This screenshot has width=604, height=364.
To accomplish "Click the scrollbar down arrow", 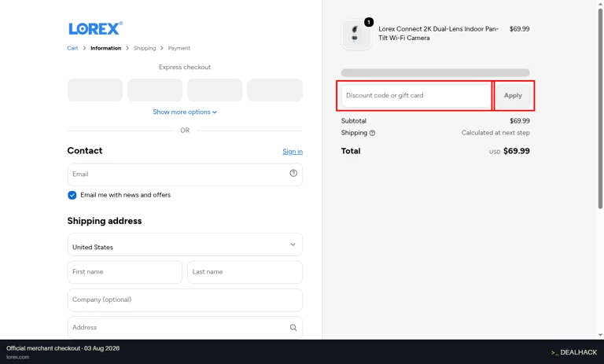I will point(600,335).
